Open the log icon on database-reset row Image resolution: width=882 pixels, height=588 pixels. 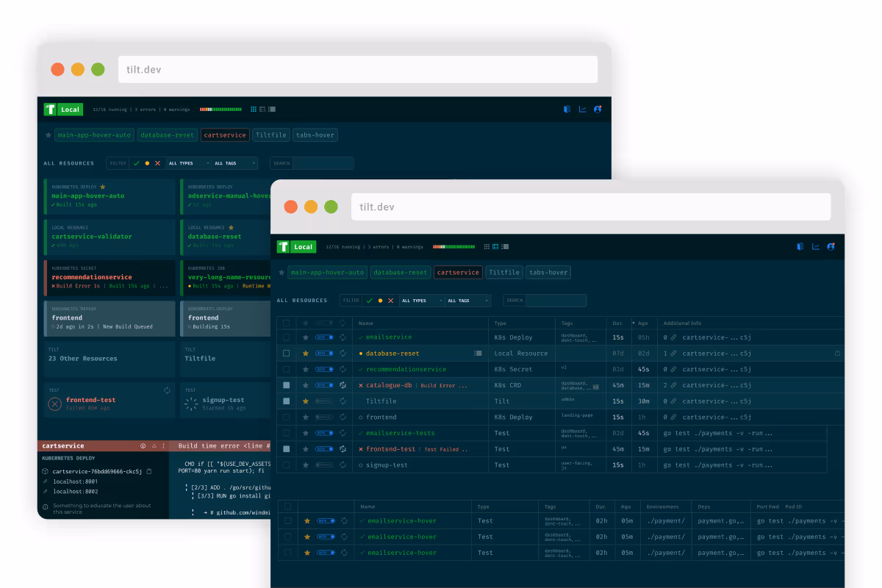[478, 354]
